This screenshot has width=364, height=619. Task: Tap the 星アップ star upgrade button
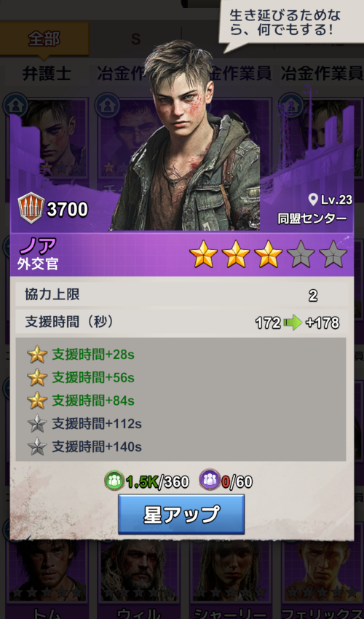181,514
